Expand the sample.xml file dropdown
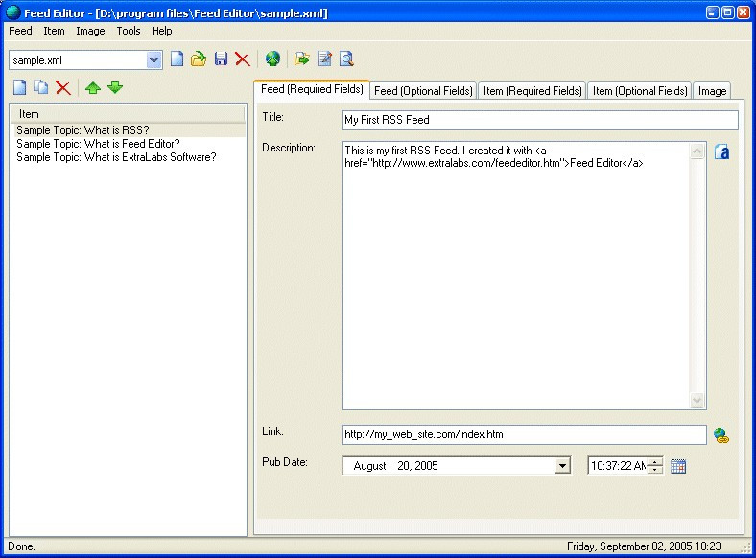The image size is (756, 558). (x=154, y=60)
